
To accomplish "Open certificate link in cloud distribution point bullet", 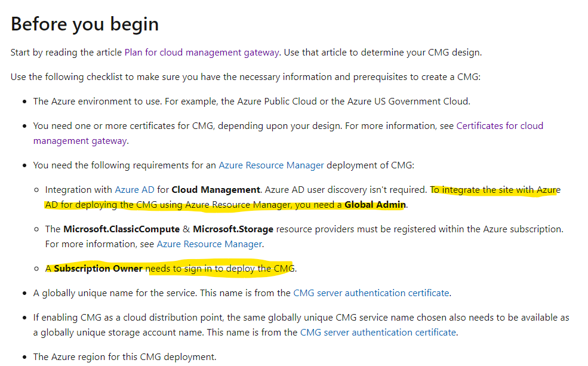I will point(378,333).
